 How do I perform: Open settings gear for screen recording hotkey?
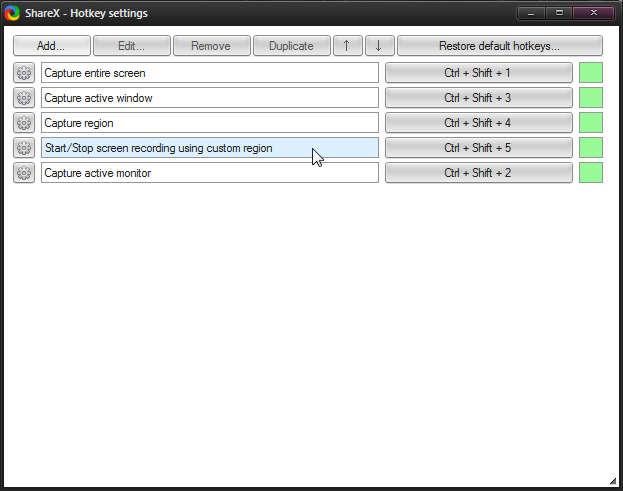[24, 148]
